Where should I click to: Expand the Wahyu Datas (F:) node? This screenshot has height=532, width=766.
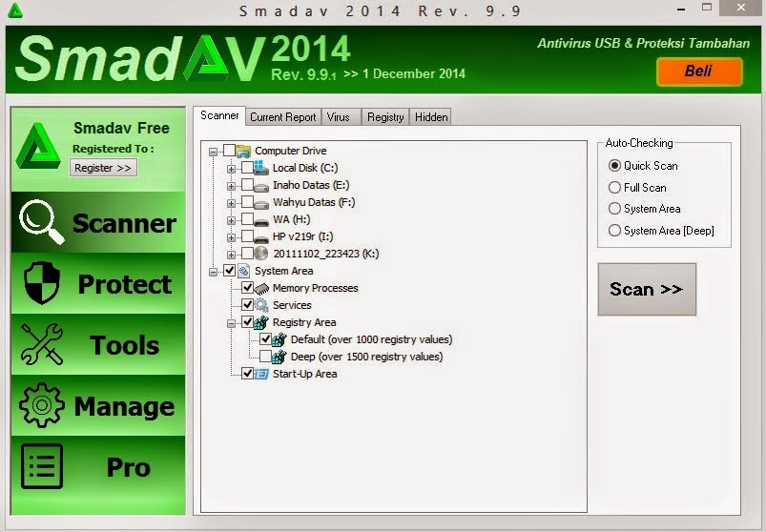coord(231,203)
